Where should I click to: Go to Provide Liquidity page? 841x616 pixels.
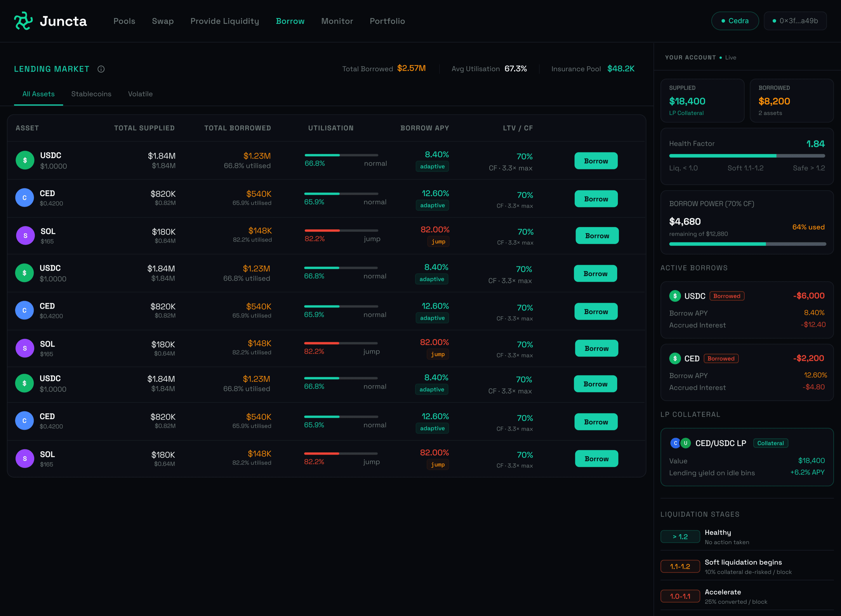(x=225, y=21)
